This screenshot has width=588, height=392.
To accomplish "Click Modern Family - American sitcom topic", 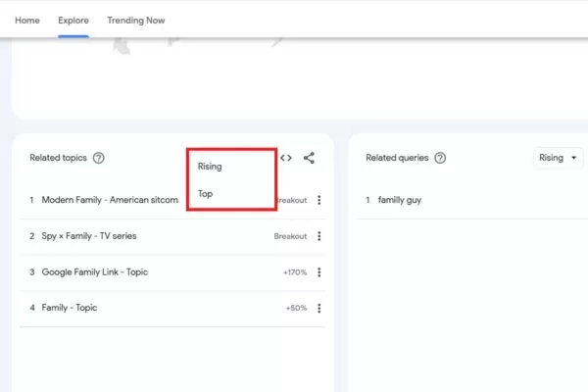I will point(110,200).
